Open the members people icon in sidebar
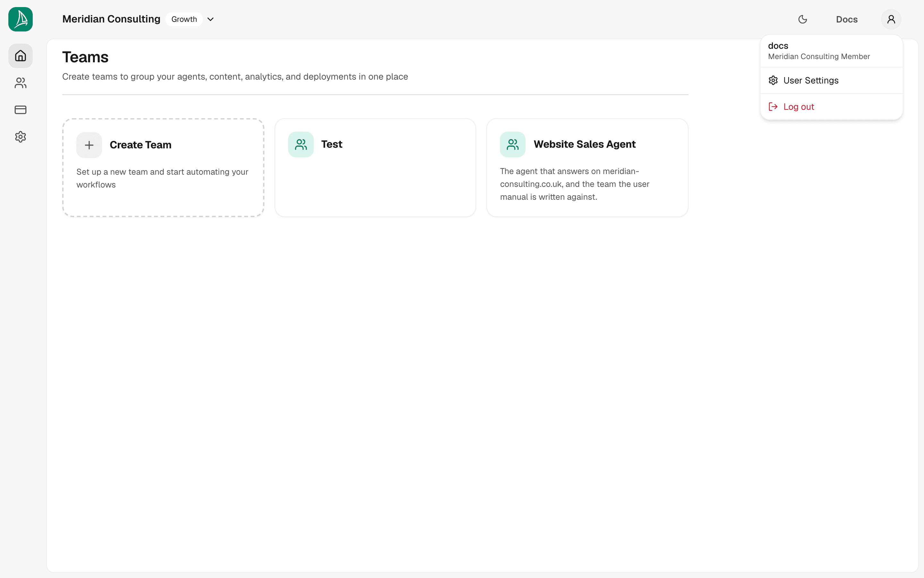 pos(21,83)
